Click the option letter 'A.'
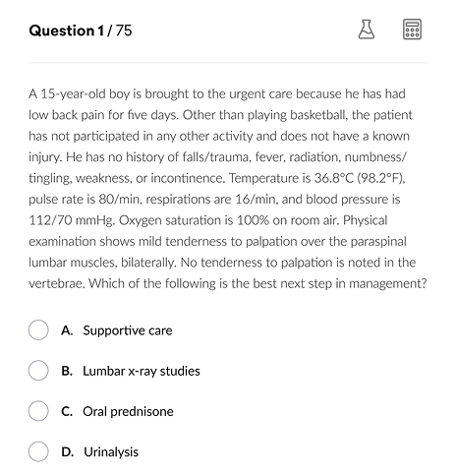Viewport: 457px width, 476px height. [x=67, y=330]
